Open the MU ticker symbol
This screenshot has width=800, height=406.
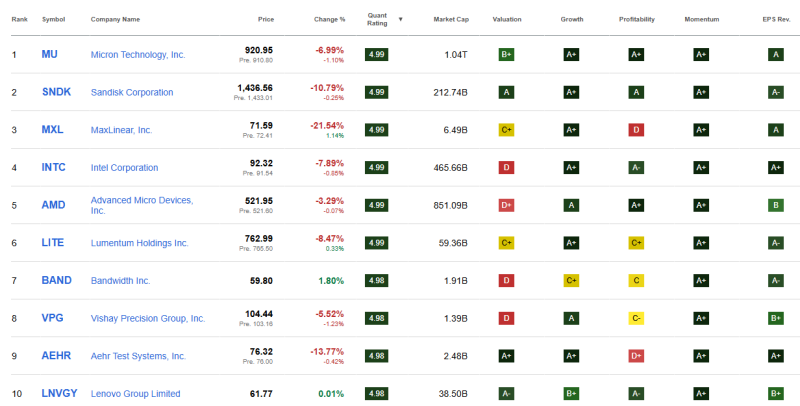(49, 54)
